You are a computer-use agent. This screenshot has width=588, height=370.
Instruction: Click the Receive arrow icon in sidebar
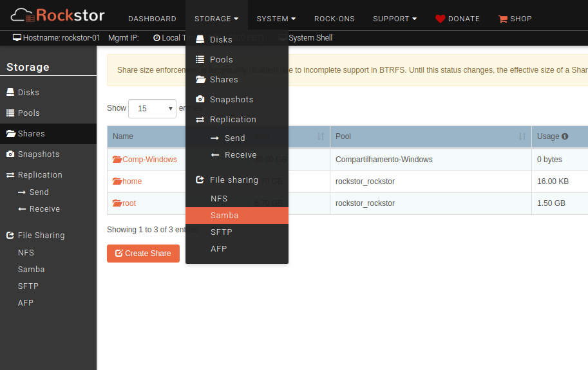point(22,209)
